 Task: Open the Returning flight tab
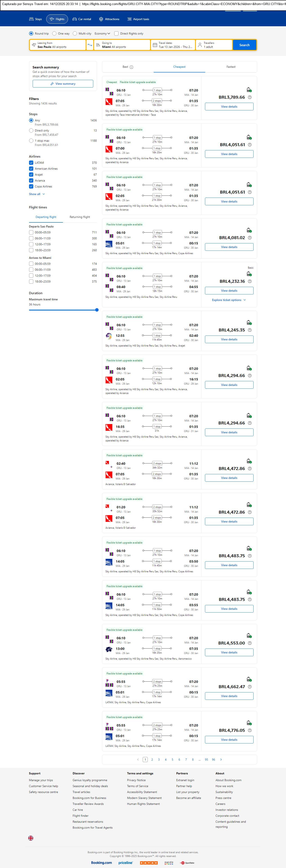point(80,217)
